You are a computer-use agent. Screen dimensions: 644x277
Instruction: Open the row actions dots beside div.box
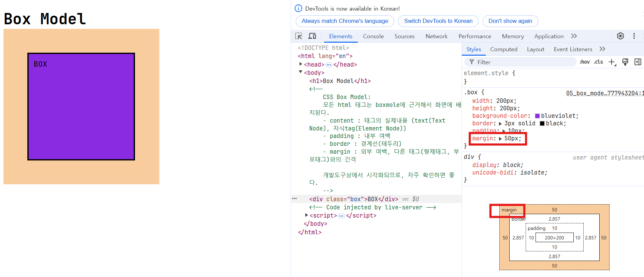[x=294, y=198]
